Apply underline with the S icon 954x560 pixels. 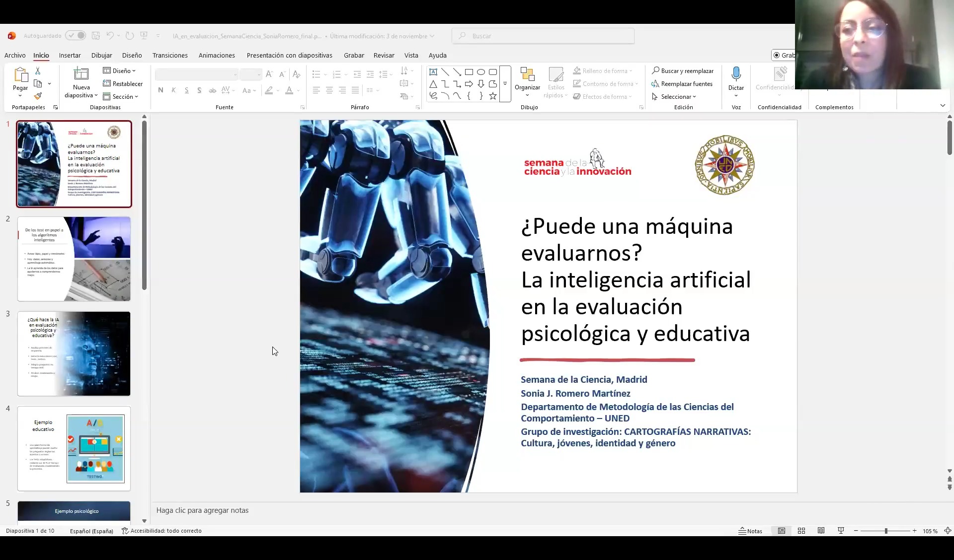click(186, 90)
